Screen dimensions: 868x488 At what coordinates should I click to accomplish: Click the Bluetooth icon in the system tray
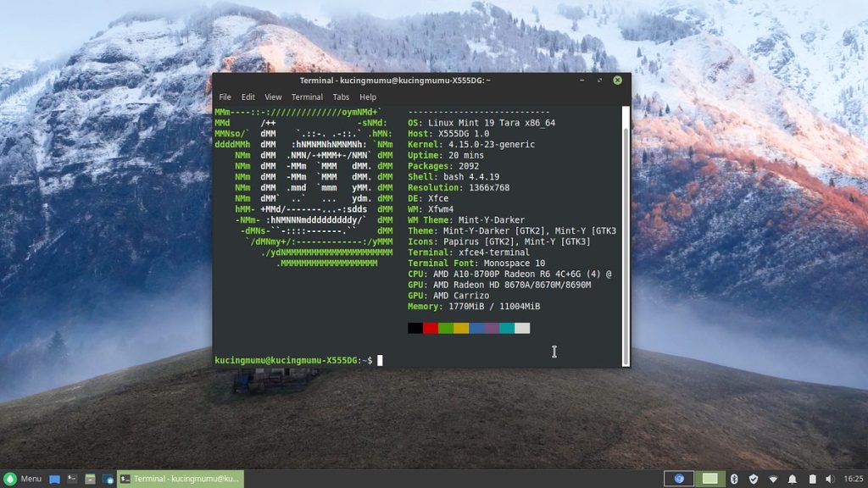pyautogui.click(x=734, y=479)
